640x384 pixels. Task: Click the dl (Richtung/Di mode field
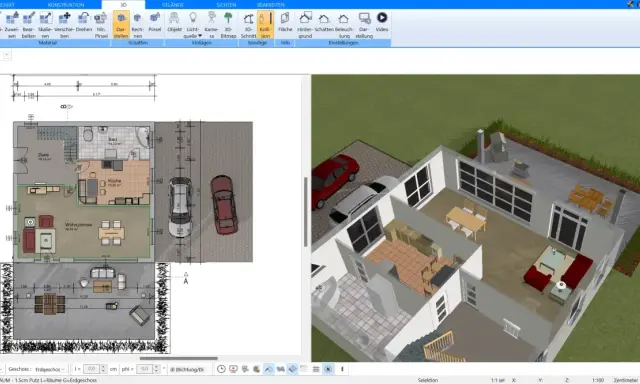click(187, 369)
